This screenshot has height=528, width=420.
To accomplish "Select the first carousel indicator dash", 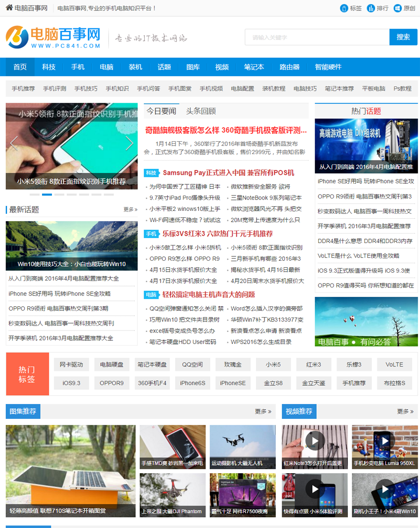I will (35, 195).
